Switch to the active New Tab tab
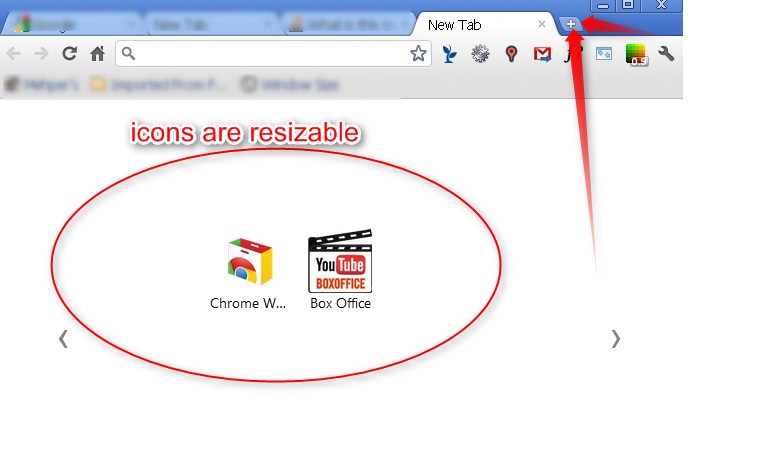The height and width of the screenshot is (472, 763). (x=485, y=24)
